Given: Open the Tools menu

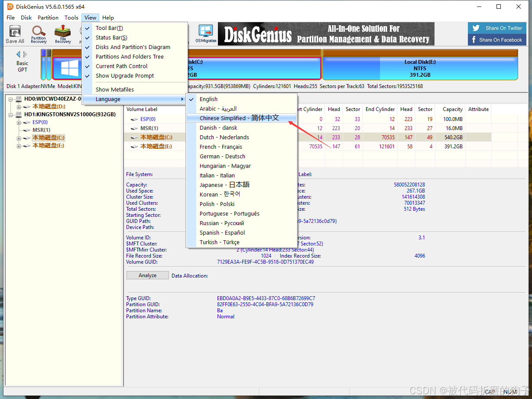Looking at the screenshot, I should pyautogui.click(x=71, y=18).
